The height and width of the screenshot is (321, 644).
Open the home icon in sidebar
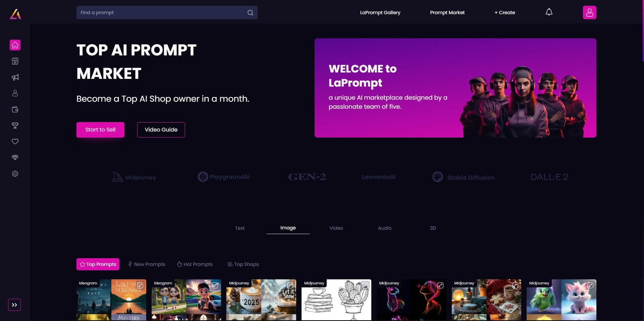click(15, 45)
